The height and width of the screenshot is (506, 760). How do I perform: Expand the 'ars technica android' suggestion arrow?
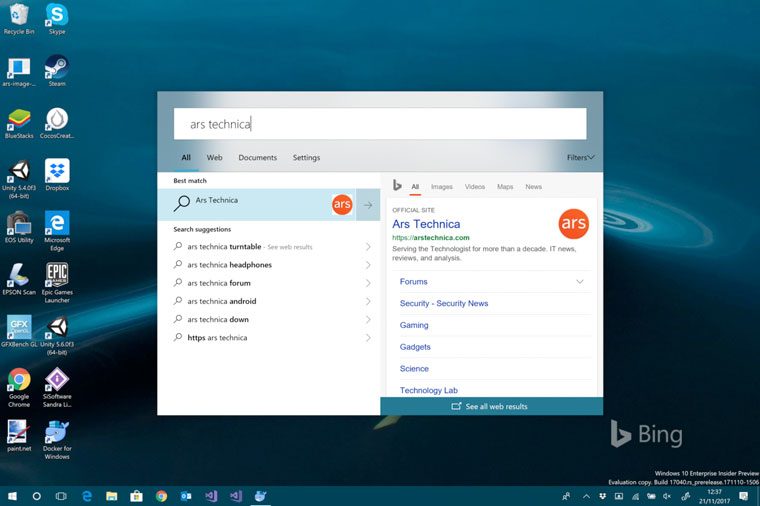(368, 301)
